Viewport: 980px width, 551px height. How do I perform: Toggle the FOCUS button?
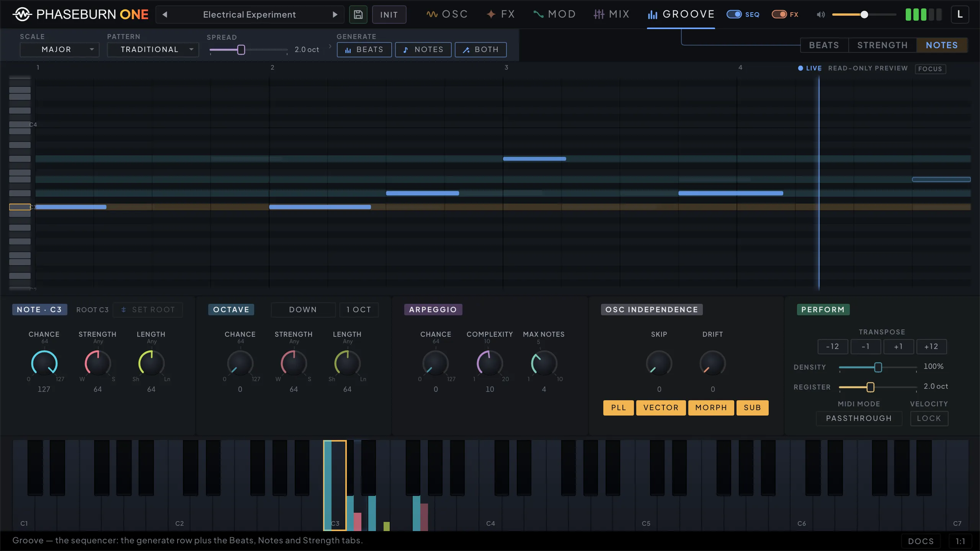coord(930,69)
